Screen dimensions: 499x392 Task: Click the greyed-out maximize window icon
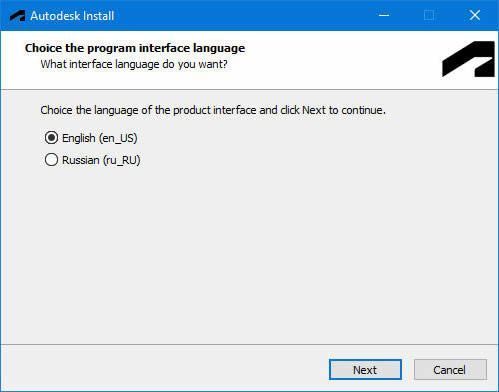[429, 15]
